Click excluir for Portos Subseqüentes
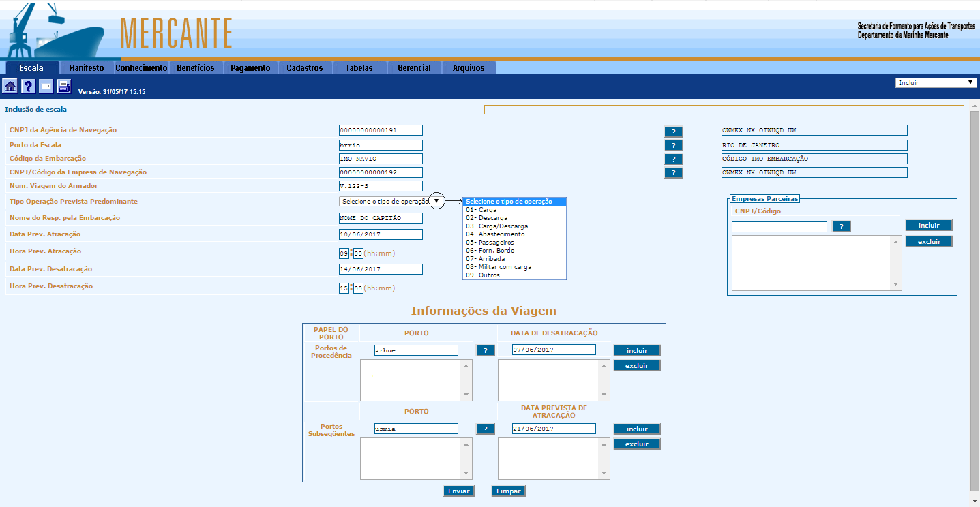Screen dimensions: 980x507 tap(637, 444)
